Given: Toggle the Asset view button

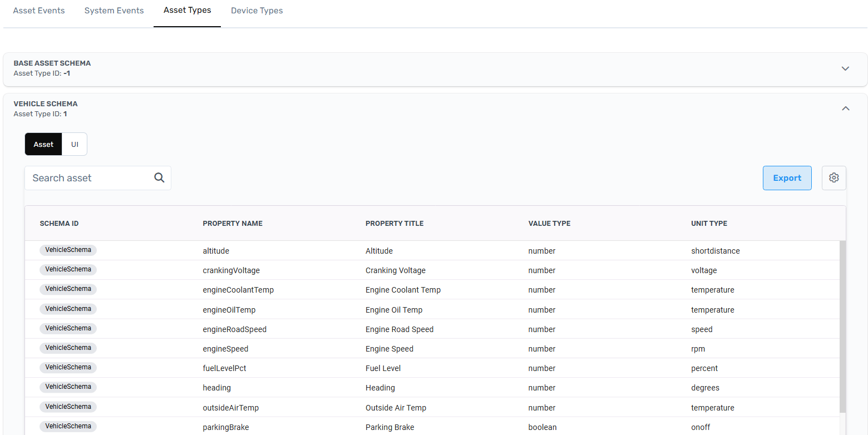Looking at the screenshot, I should 43,144.
